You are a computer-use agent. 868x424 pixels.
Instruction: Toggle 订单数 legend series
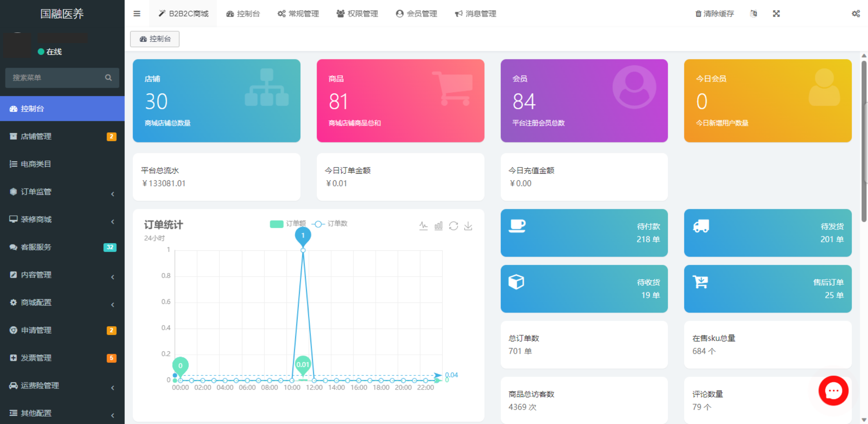pos(330,224)
